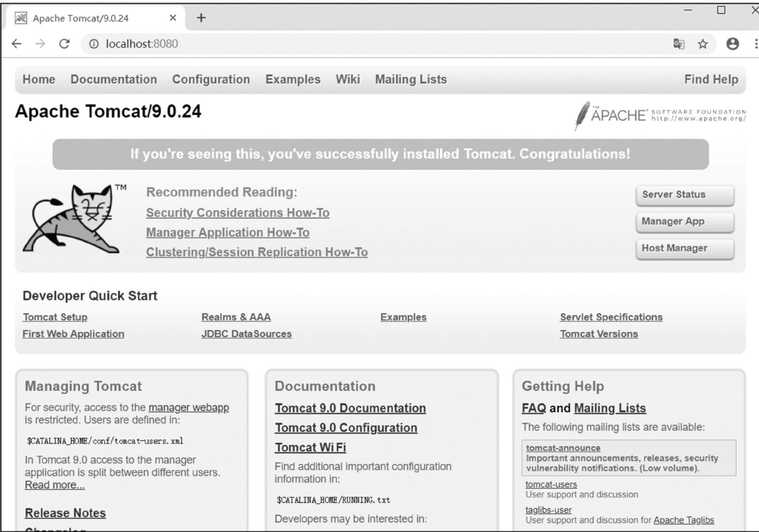
Task: Click the Manager App button
Action: (x=685, y=222)
